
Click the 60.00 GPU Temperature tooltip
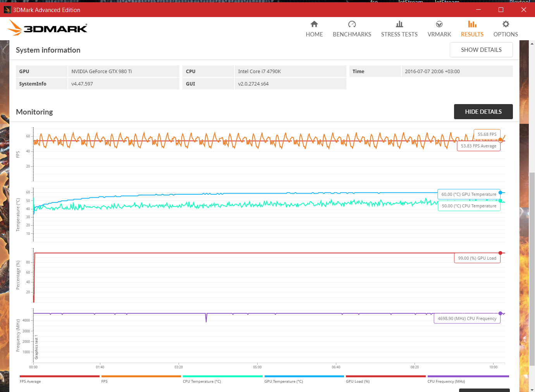coord(469,194)
